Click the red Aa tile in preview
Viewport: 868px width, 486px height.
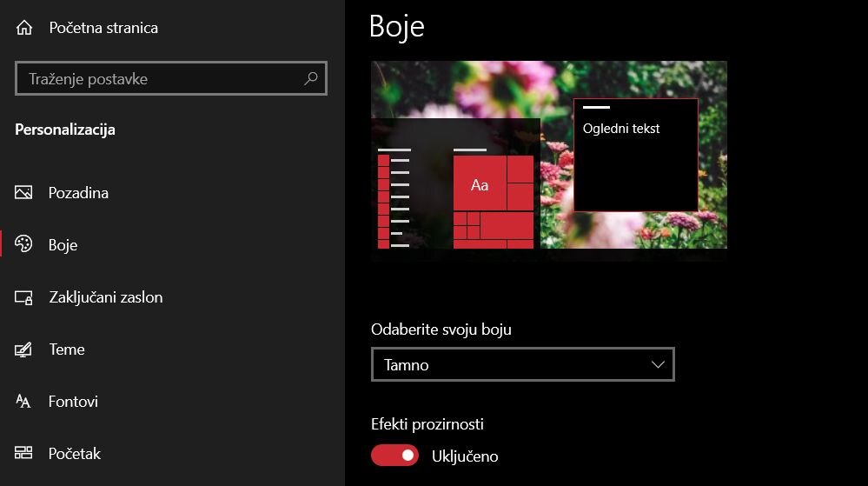coord(480,184)
